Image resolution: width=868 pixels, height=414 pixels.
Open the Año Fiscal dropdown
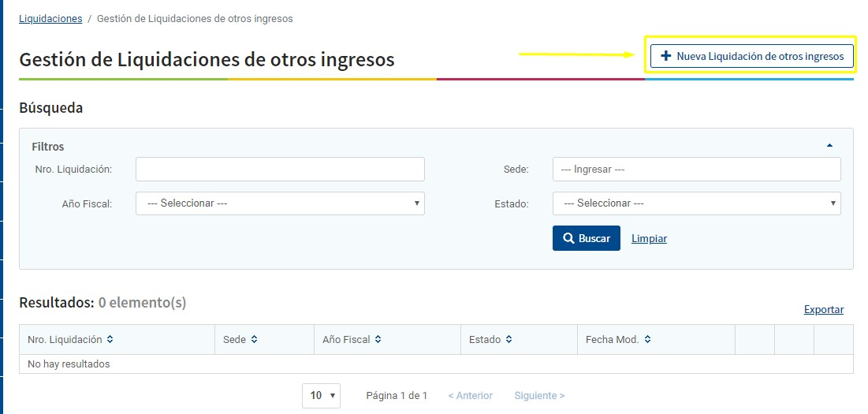(280, 203)
